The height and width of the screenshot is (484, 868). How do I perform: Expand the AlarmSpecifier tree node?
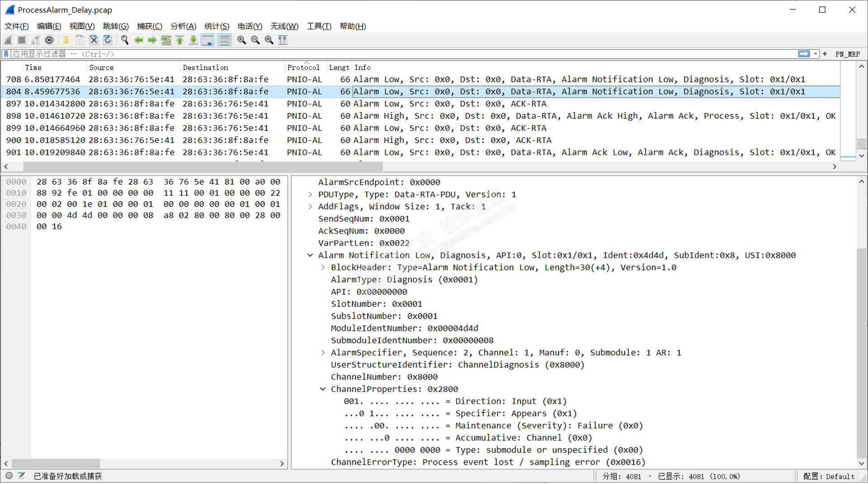(x=323, y=352)
